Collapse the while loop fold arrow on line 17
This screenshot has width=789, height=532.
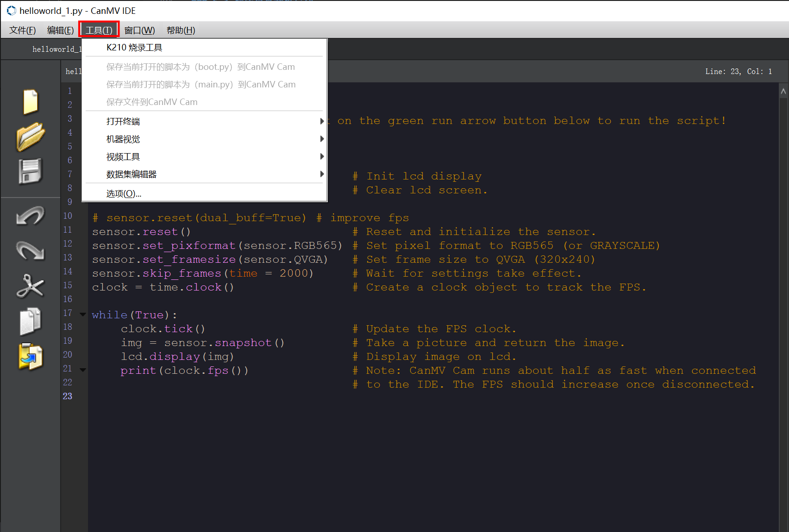tap(83, 315)
